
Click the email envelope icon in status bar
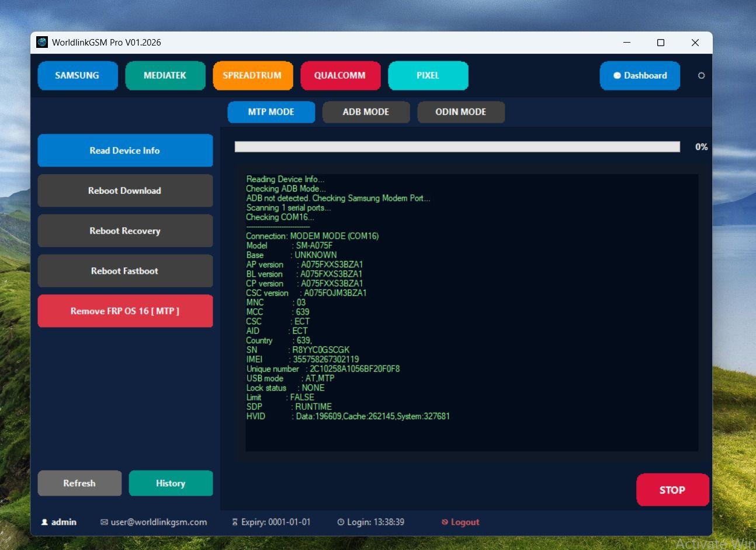pyautogui.click(x=104, y=522)
